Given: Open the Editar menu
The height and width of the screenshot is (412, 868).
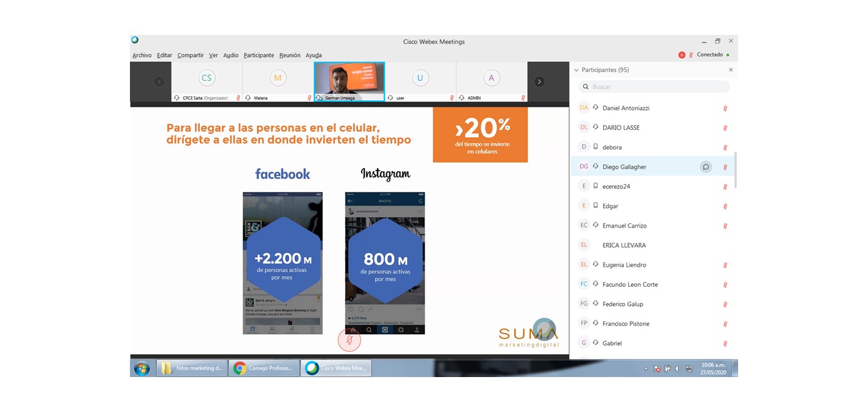Looking at the screenshot, I should [164, 55].
